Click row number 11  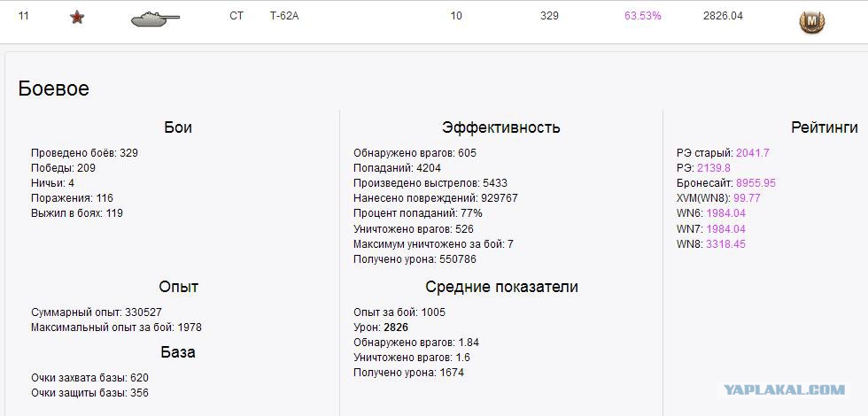(x=23, y=16)
